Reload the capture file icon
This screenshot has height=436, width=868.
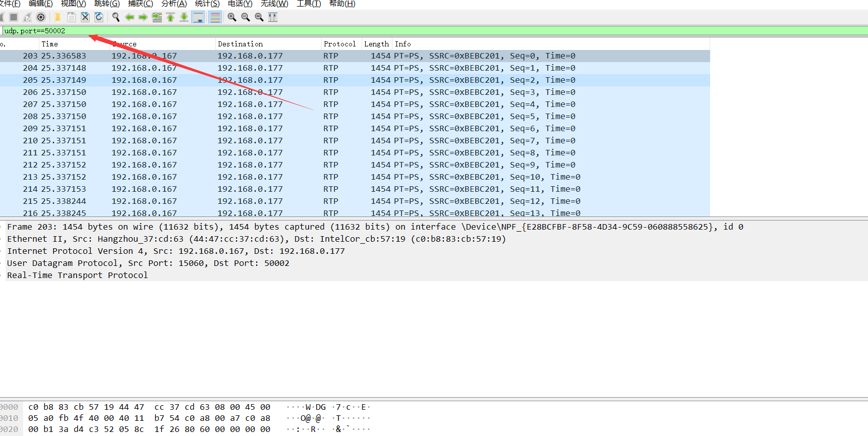pyautogui.click(x=99, y=17)
